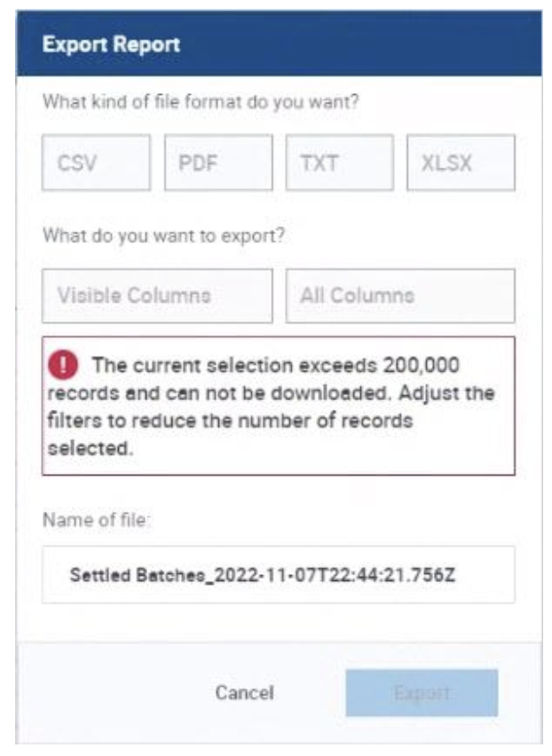Click the red error alert icon
This screenshot has height=756, width=552.
69,365
